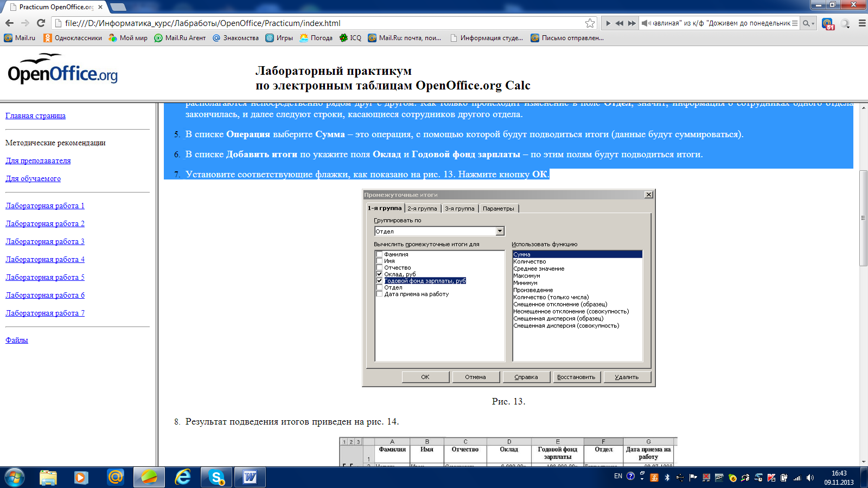The height and width of the screenshot is (488, 868).
Task: Uncheck the Оклад, руб checkbox
Action: pos(379,274)
